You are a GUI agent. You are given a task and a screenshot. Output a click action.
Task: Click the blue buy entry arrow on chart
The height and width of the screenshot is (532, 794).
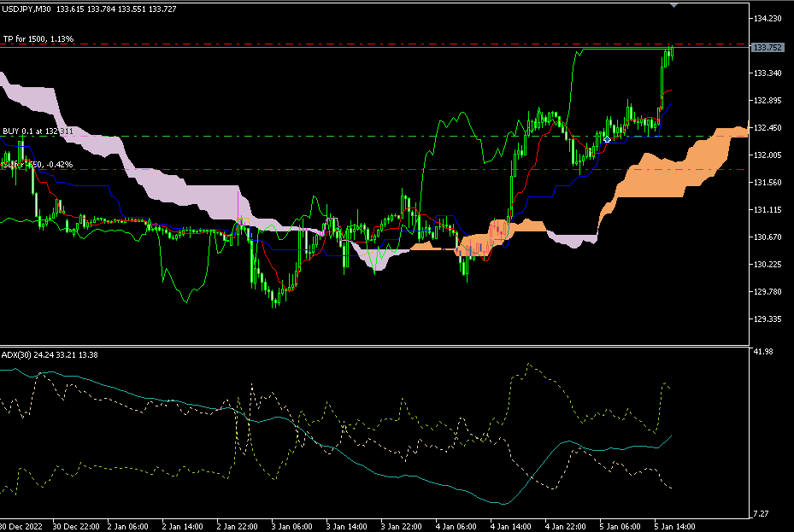[x=607, y=137]
